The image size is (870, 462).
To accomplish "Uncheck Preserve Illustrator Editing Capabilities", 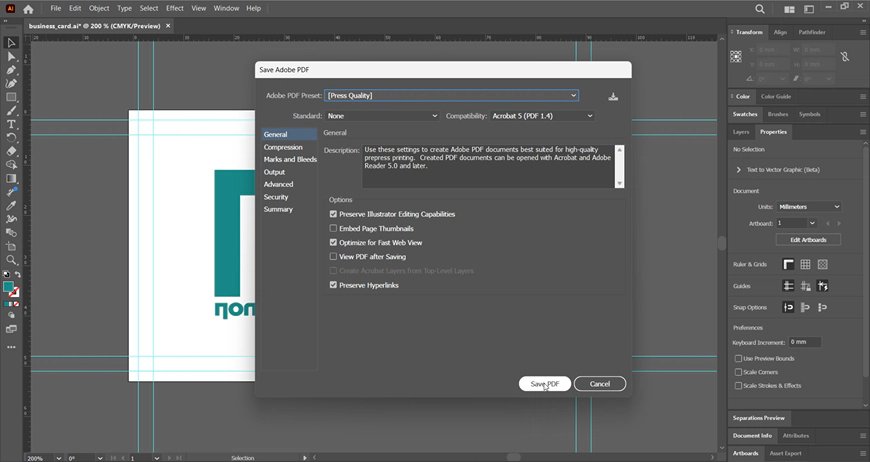I will [333, 214].
